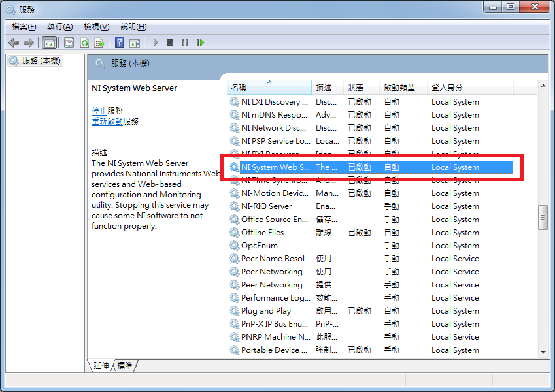Screen dimensions: 555x392
Task: Click the gear icon of NI System Web Server row
Action: (234, 167)
